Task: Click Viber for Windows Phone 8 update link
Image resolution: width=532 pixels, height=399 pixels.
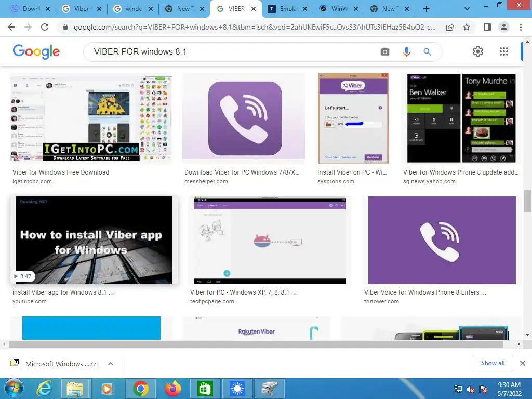Action: click(x=461, y=172)
